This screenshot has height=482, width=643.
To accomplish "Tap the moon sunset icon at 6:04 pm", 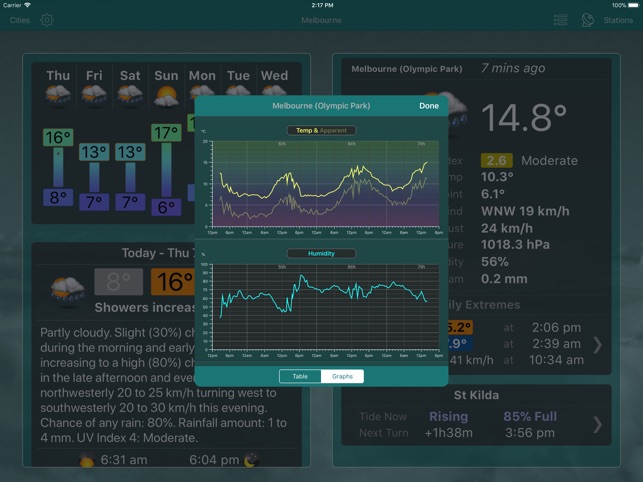I will tap(251, 460).
